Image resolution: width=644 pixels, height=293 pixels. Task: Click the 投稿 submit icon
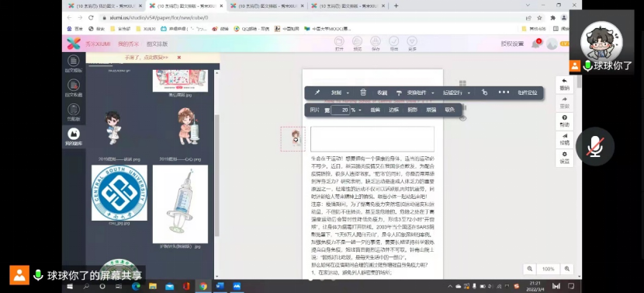pyautogui.click(x=565, y=139)
